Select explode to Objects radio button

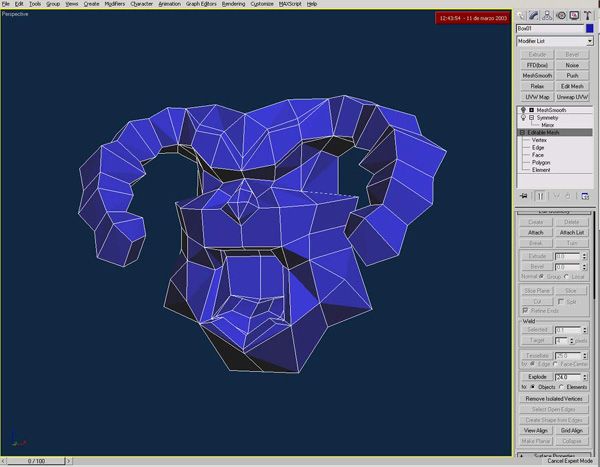[533, 387]
